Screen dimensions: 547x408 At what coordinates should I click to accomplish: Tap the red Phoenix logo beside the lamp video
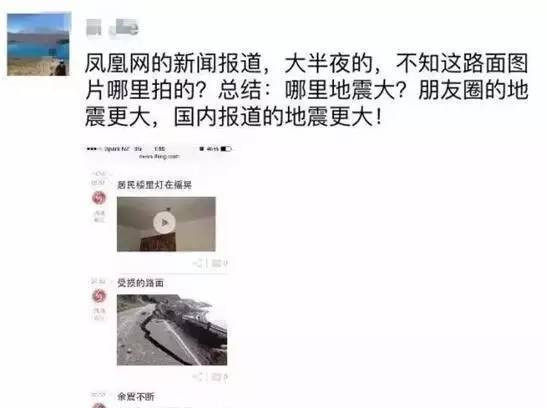click(99, 198)
